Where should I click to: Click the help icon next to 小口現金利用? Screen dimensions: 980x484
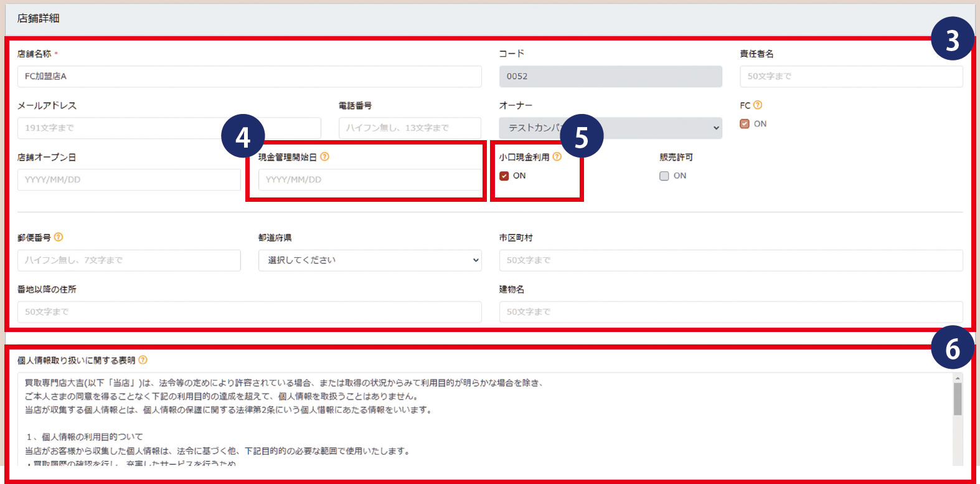pos(557,157)
